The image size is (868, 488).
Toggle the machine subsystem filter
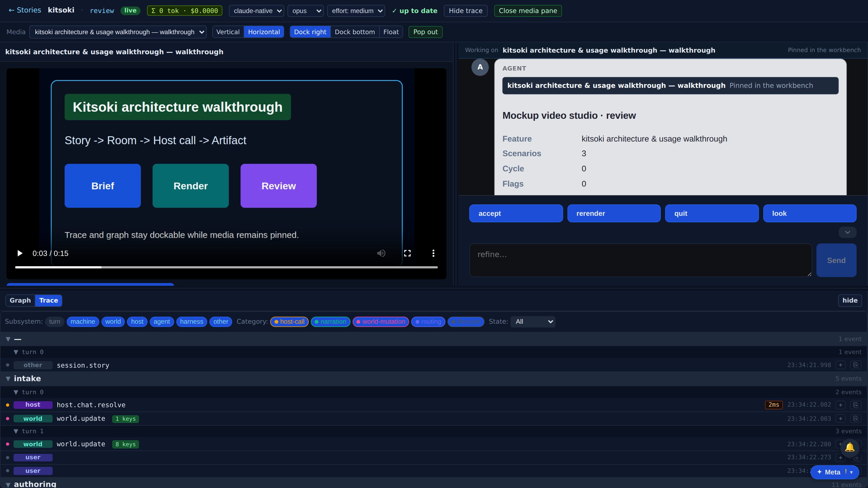(x=83, y=322)
